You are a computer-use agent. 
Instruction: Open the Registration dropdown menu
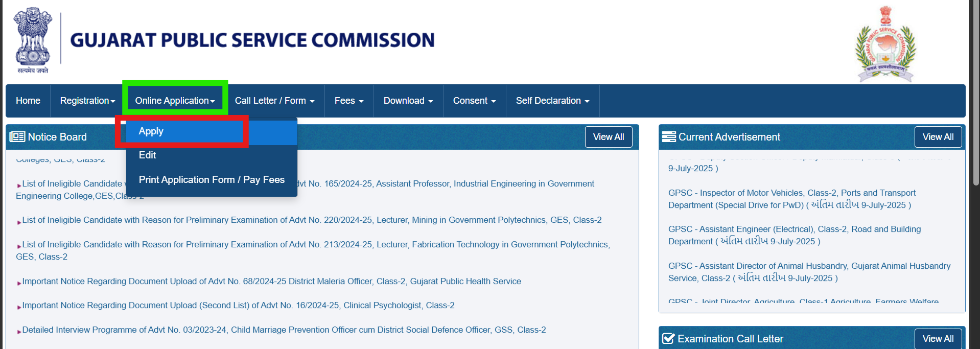[x=87, y=101]
